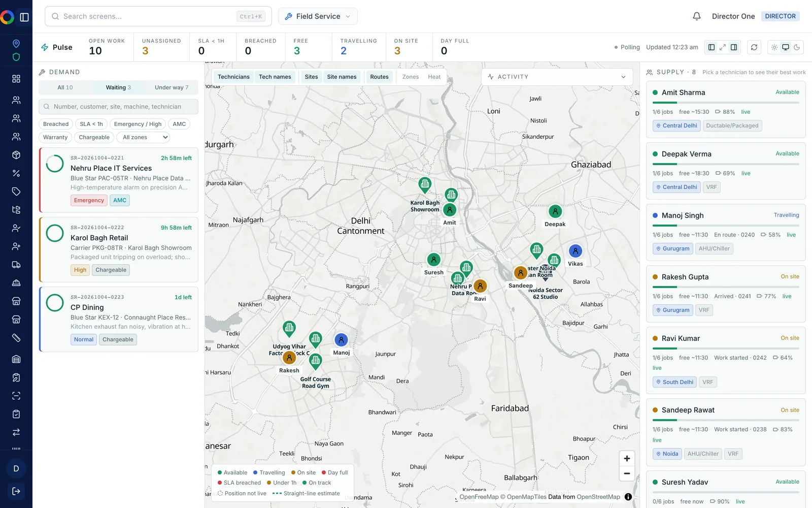Screen dimensions: 812x508
Task: Open the Field Service module dropdown
Action: click(x=318, y=16)
